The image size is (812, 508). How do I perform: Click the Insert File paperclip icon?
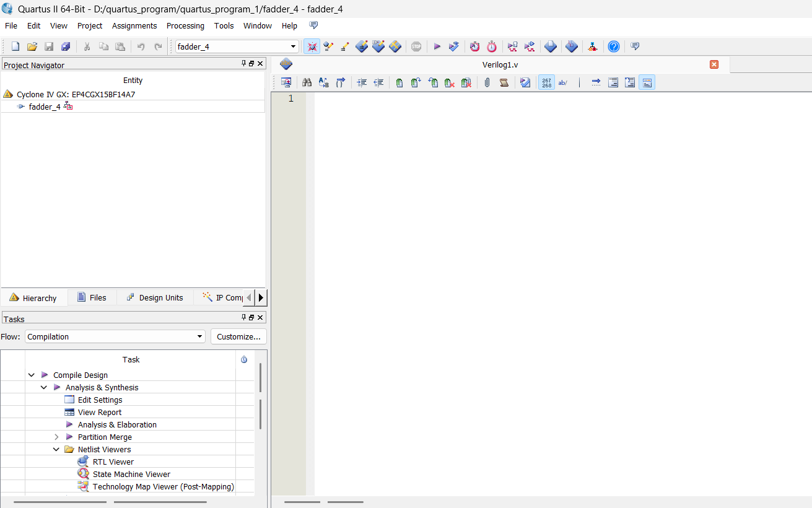coord(487,82)
